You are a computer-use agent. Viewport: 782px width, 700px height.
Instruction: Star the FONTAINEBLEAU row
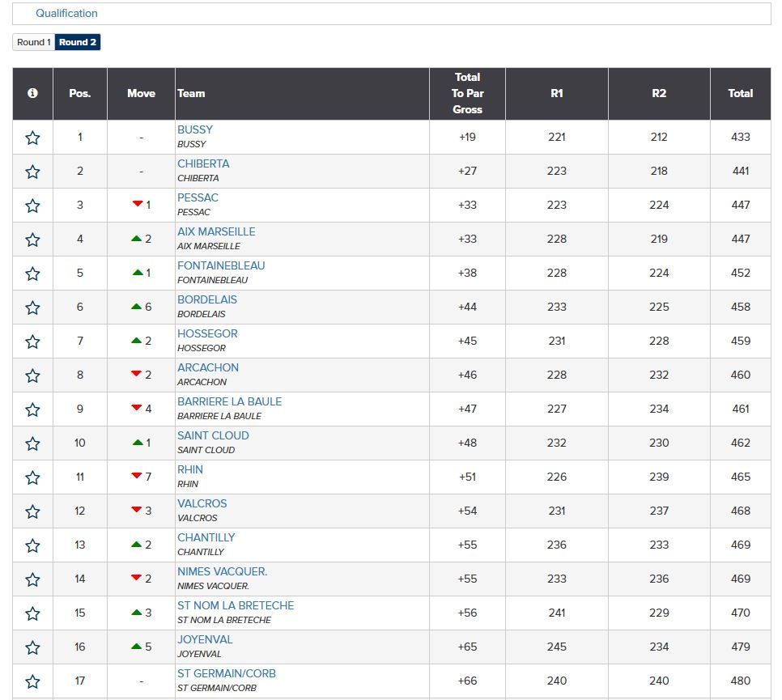tap(32, 274)
